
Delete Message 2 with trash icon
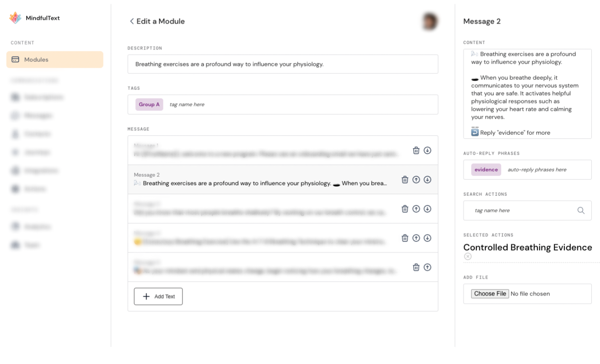click(x=405, y=180)
